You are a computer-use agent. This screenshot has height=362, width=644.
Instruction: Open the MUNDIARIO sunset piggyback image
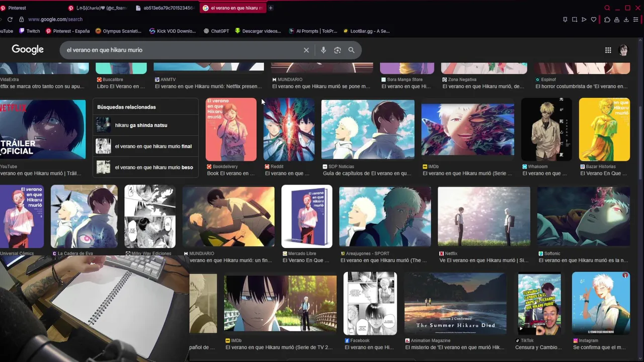coord(228,216)
